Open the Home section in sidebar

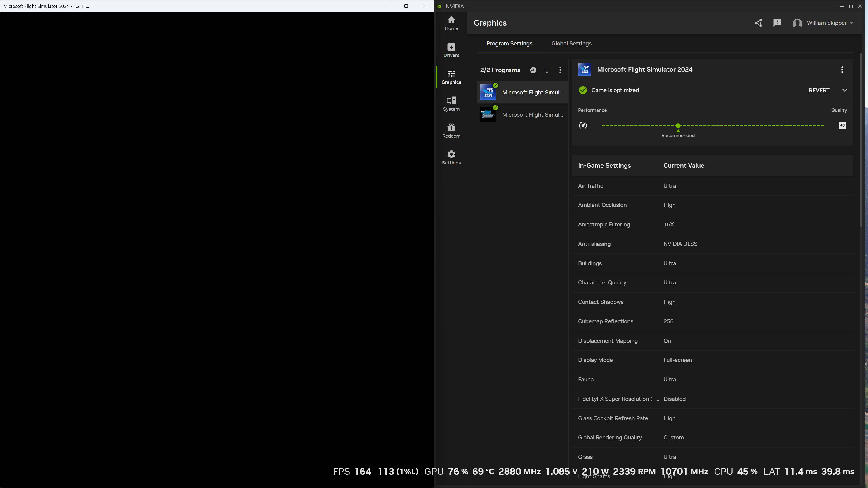point(451,23)
